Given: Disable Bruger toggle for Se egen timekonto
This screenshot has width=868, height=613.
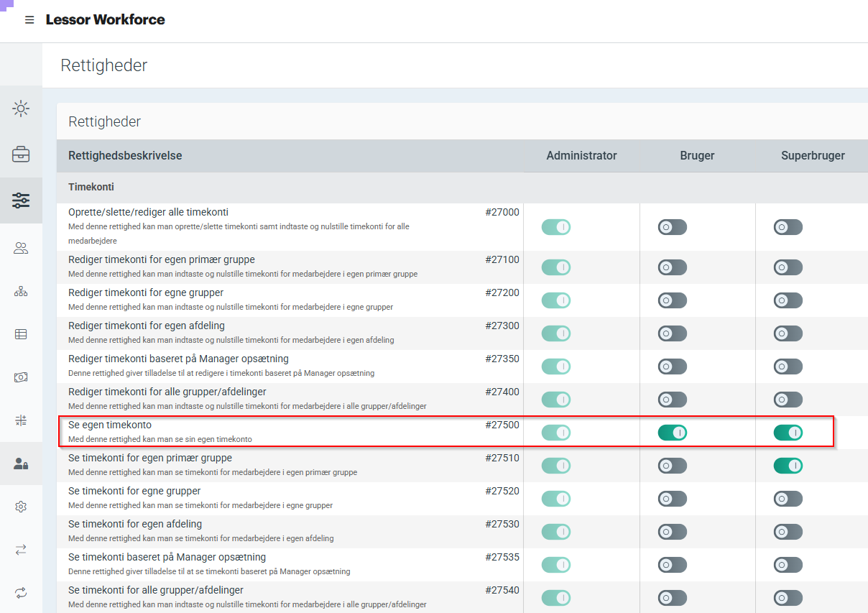Looking at the screenshot, I should (x=672, y=433).
